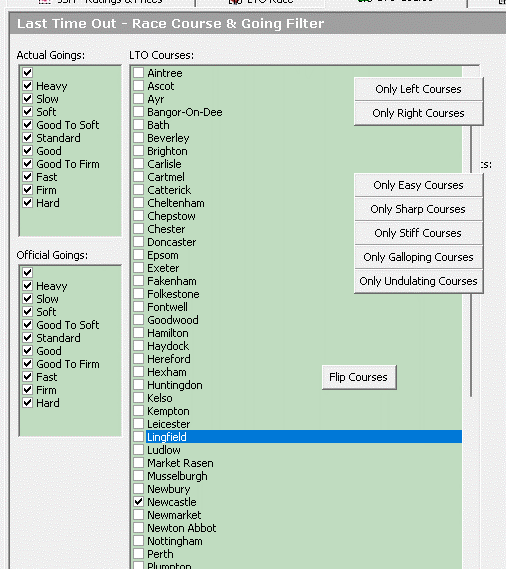The width and height of the screenshot is (506, 569).
Task: Uncheck Good To Firm in Official Goings
Action: 28,364
